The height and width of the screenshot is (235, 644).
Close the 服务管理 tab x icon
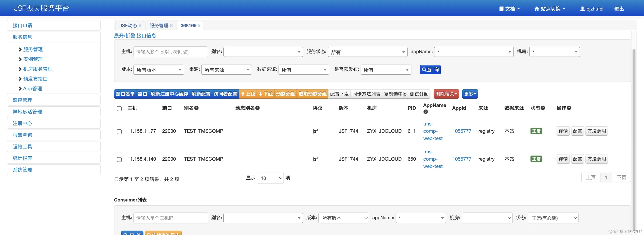click(x=171, y=26)
